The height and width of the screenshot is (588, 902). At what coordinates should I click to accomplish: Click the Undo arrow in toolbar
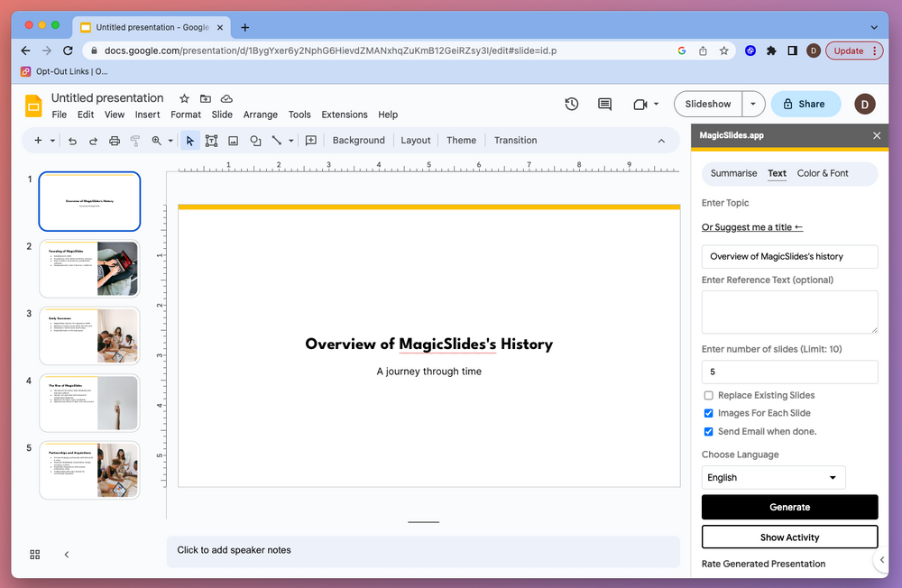tap(72, 141)
